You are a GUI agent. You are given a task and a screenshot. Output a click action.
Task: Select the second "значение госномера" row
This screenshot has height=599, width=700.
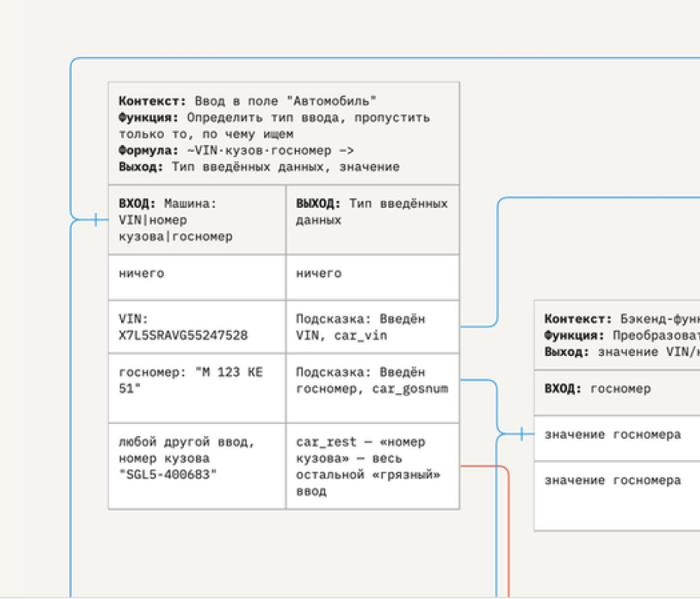(x=617, y=495)
